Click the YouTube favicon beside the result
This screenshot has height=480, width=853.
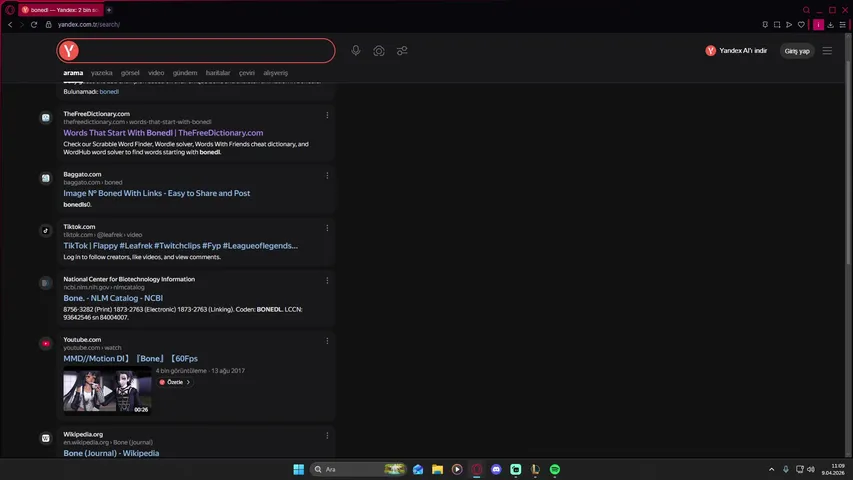point(46,343)
